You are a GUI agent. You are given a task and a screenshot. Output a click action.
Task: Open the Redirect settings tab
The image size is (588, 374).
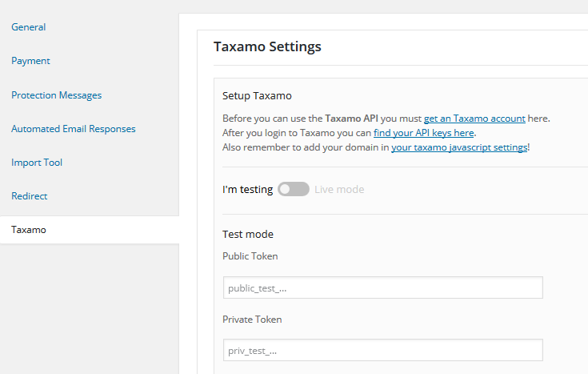[30, 196]
